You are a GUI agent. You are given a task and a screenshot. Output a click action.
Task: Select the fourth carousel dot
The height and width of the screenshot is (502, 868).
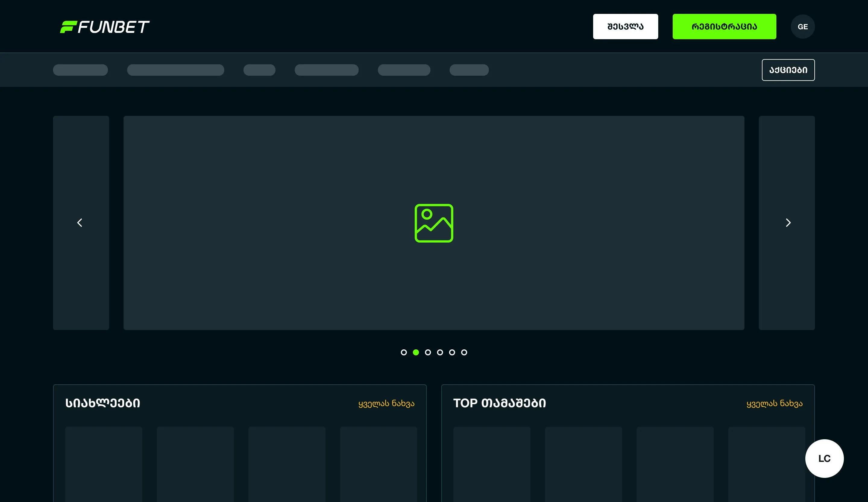440,352
